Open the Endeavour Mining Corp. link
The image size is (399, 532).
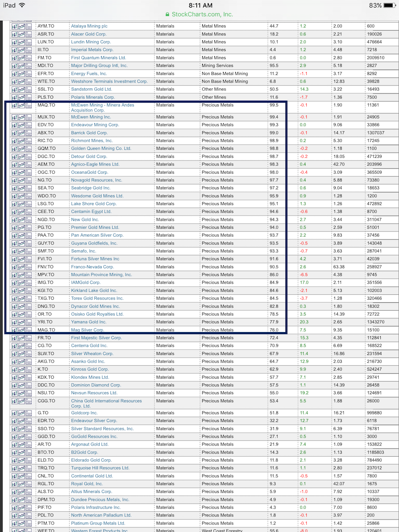(x=95, y=125)
